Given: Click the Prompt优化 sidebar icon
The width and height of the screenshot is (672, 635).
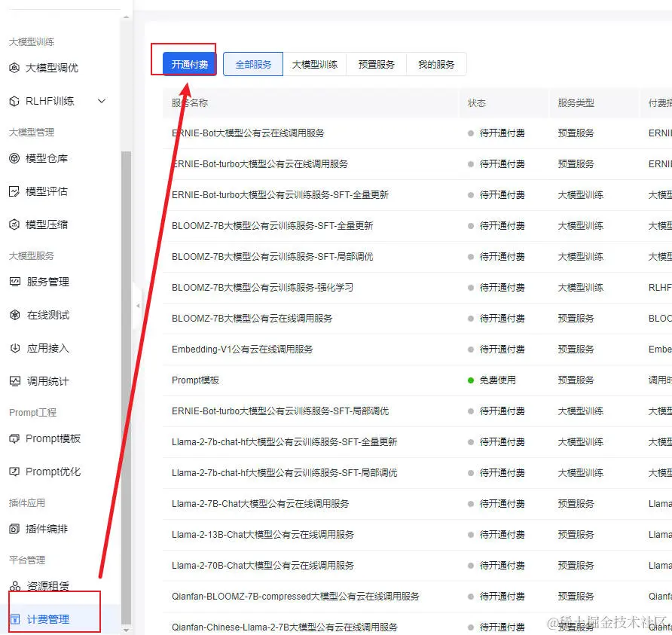Looking at the screenshot, I should (x=14, y=472).
